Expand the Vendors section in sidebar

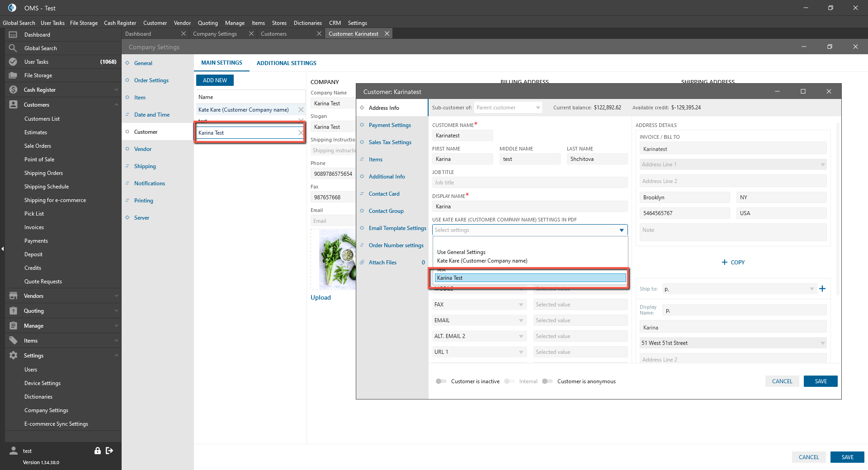116,296
